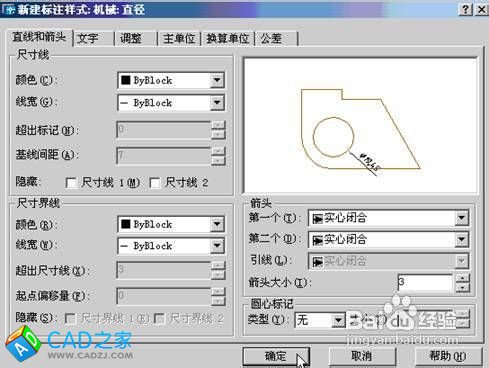Click the 箭头大小 input field
This screenshot has width=489, height=368.
pos(425,283)
